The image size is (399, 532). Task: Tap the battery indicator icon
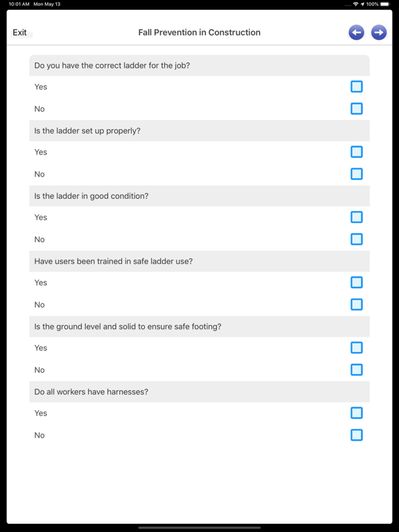tap(385, 4)
